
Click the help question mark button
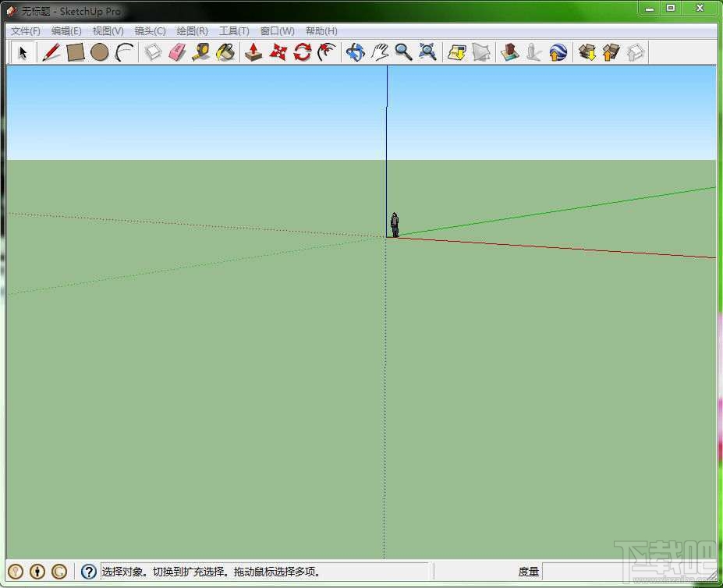[88, 571]
